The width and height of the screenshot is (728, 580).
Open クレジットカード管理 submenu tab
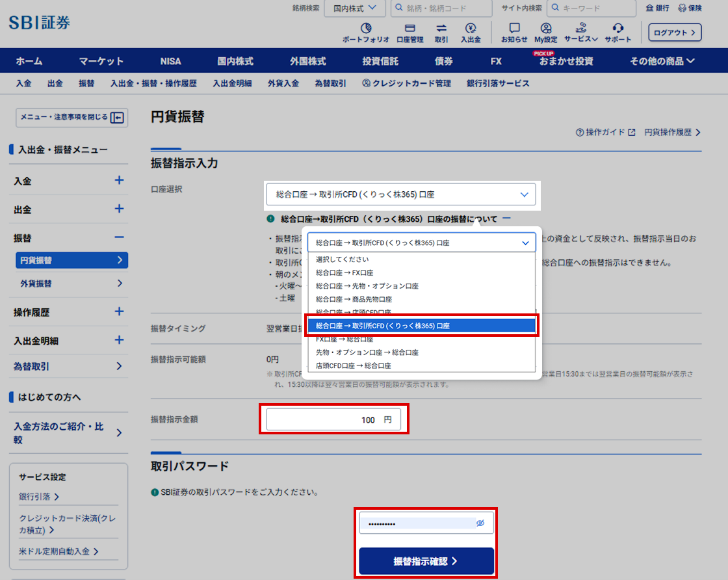(406, 83)
